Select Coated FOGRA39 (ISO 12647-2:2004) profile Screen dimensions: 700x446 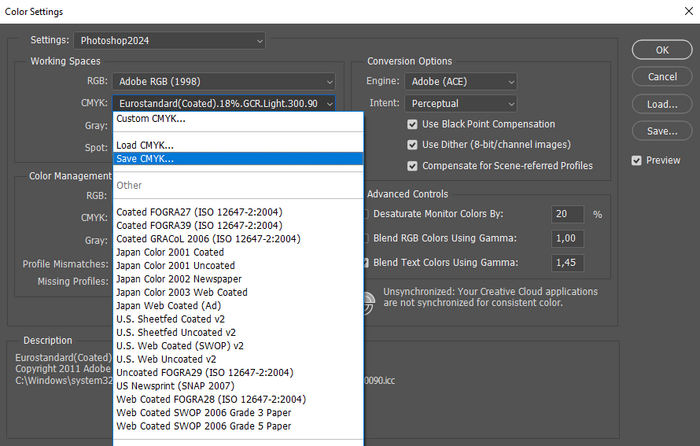[x=208, y=225]
